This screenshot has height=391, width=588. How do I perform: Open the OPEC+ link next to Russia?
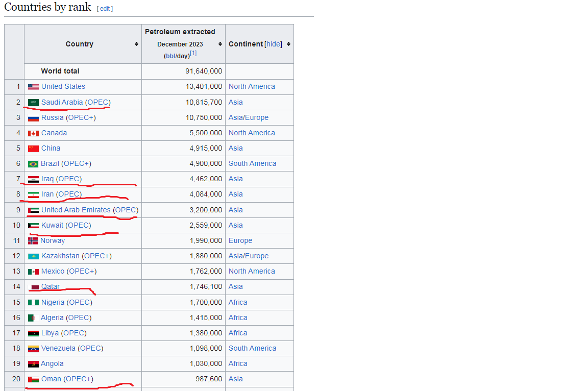81,118
